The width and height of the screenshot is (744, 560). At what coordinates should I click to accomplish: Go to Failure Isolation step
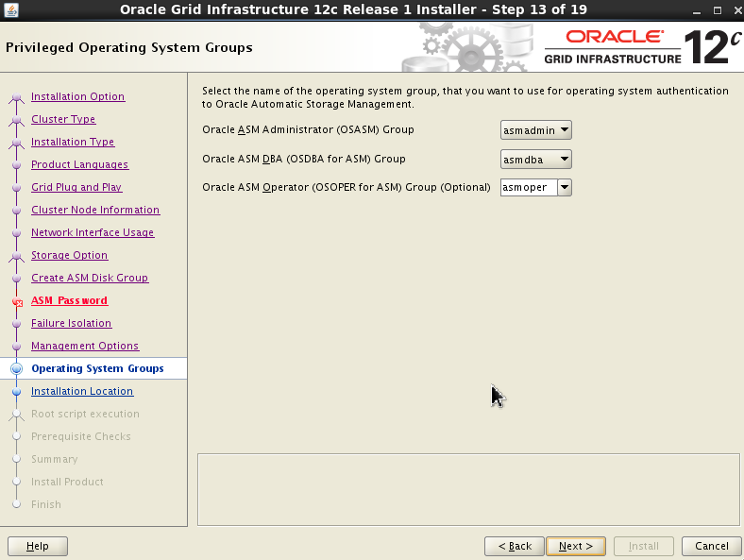pos(71,323)
